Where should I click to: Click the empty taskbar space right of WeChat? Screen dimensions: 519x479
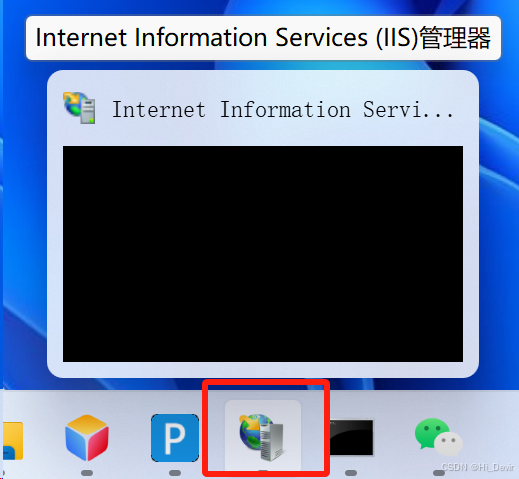(x=492, y=433)
